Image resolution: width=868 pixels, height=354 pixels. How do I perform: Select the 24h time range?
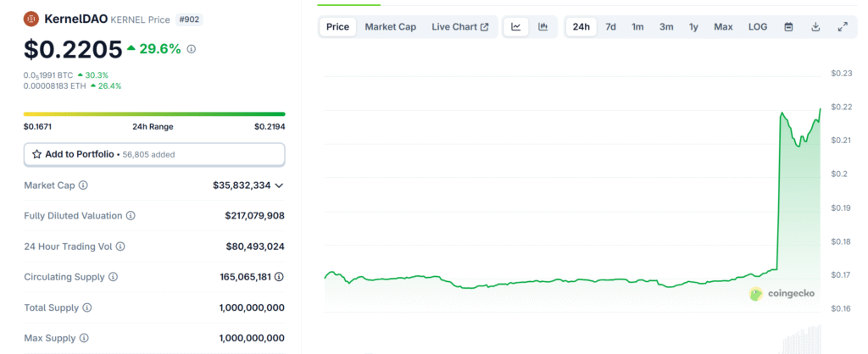pyautogui.click(x=581, y=27)
